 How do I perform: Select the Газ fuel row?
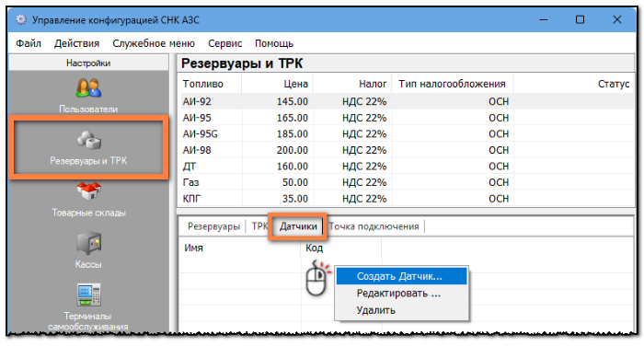(407, 182)
